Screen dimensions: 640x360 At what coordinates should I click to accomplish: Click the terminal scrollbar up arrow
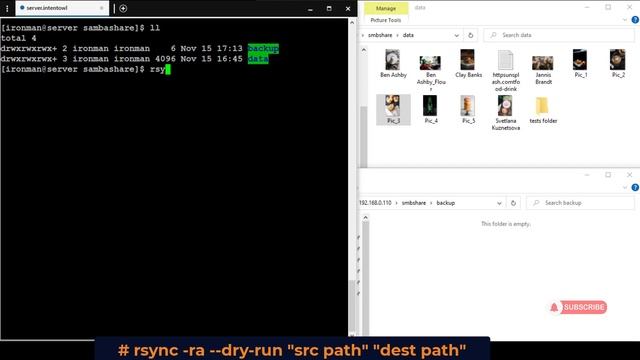point(352,23)
